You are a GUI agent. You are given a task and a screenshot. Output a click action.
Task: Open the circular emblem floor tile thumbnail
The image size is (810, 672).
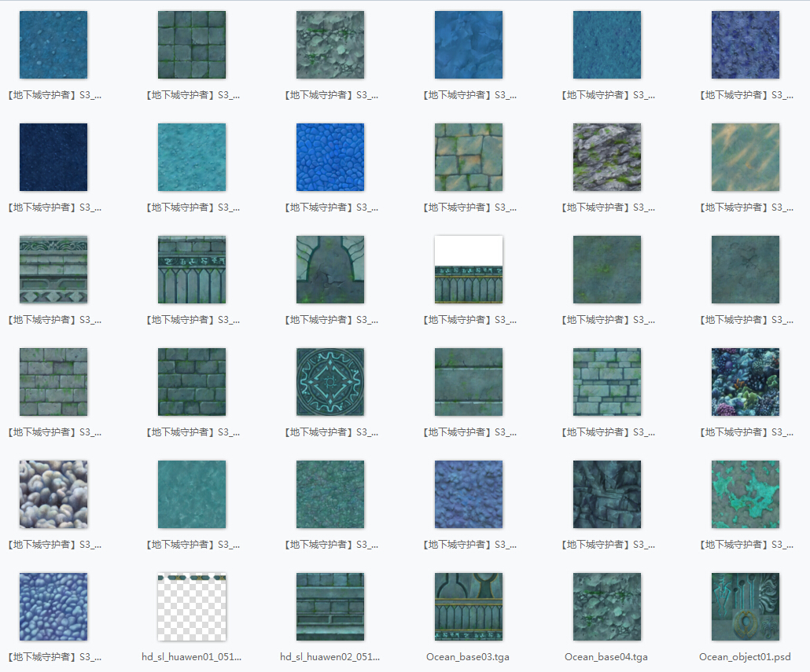tap(330, 382)
